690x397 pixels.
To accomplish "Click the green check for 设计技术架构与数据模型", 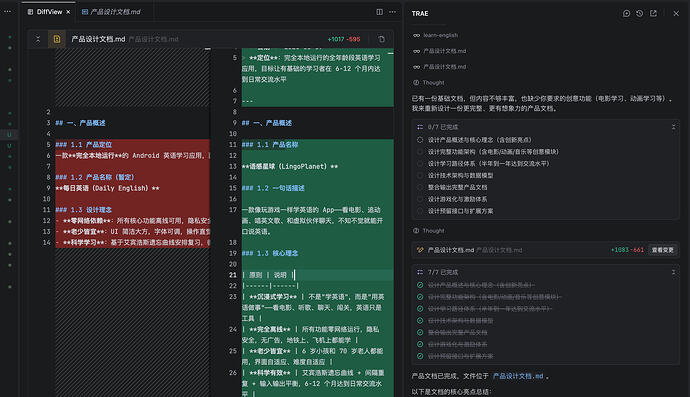I will 420,320.
